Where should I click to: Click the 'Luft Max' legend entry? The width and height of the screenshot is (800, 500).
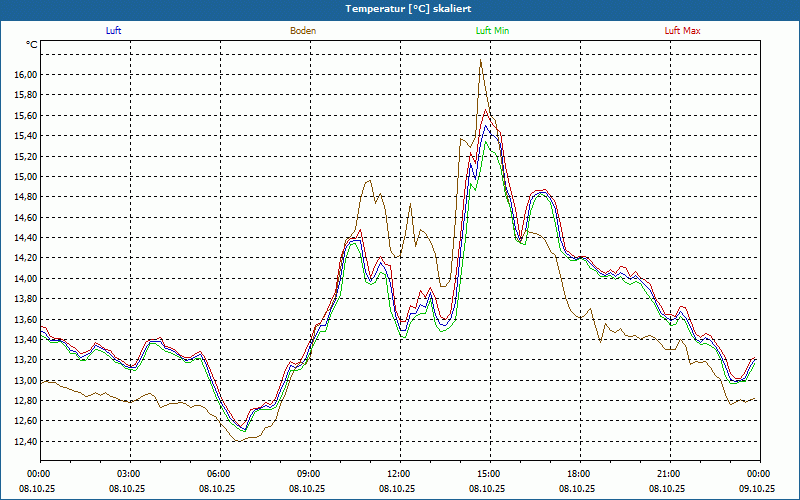tap(682, 31)
